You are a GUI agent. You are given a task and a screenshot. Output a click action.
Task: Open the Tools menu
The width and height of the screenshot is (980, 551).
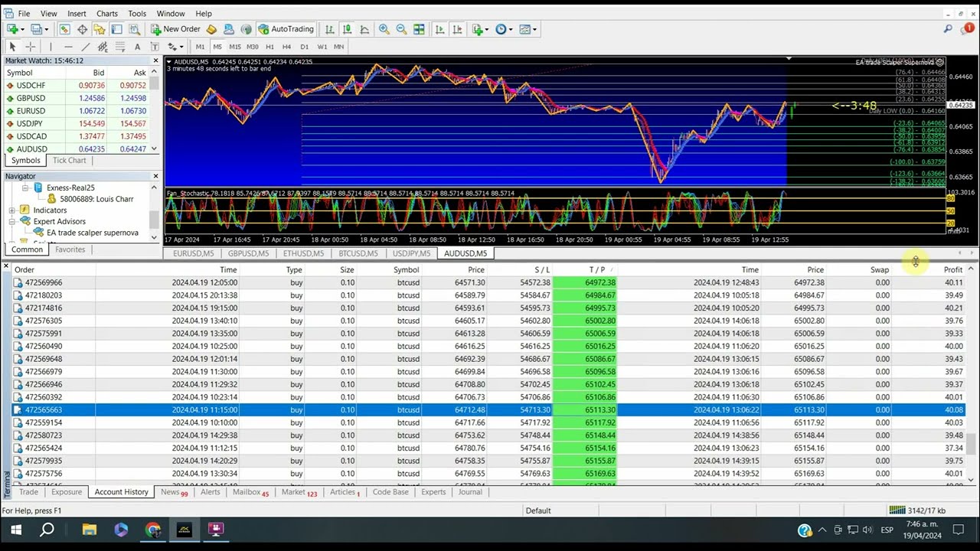tap(137, 14)
